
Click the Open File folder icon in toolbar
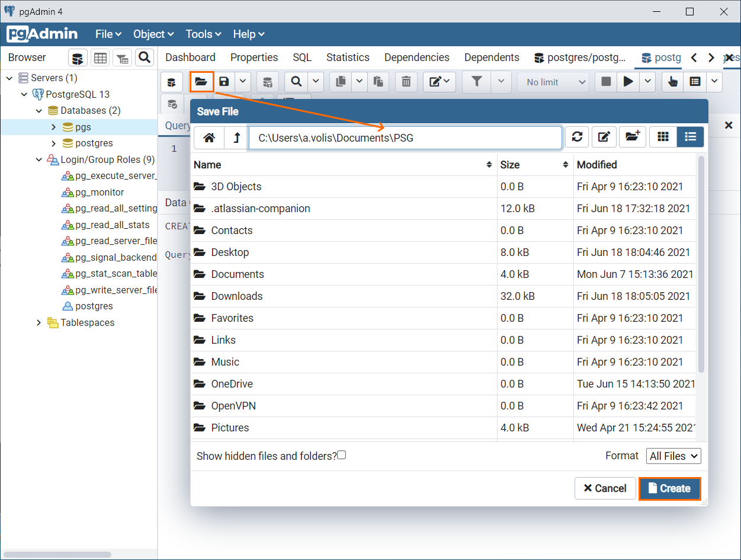[x=201, y=82]
